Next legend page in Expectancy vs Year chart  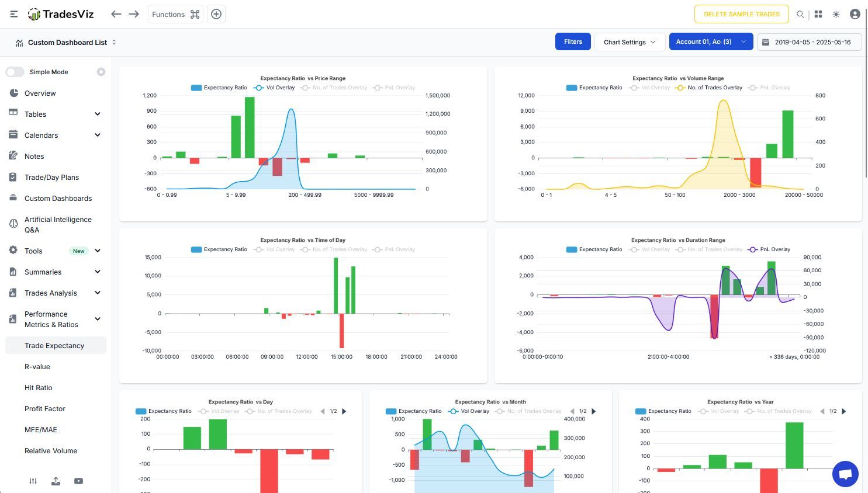coord(844,411)
